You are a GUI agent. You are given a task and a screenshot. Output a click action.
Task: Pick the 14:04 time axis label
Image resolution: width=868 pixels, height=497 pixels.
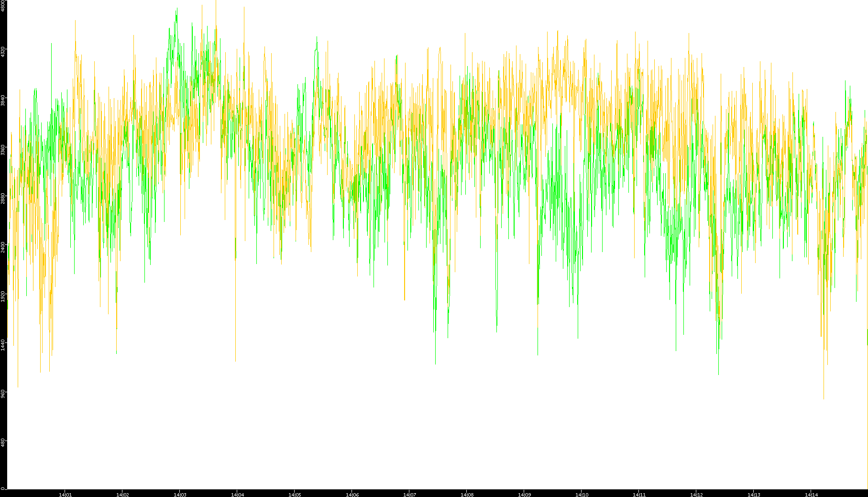tap(237, 495)
